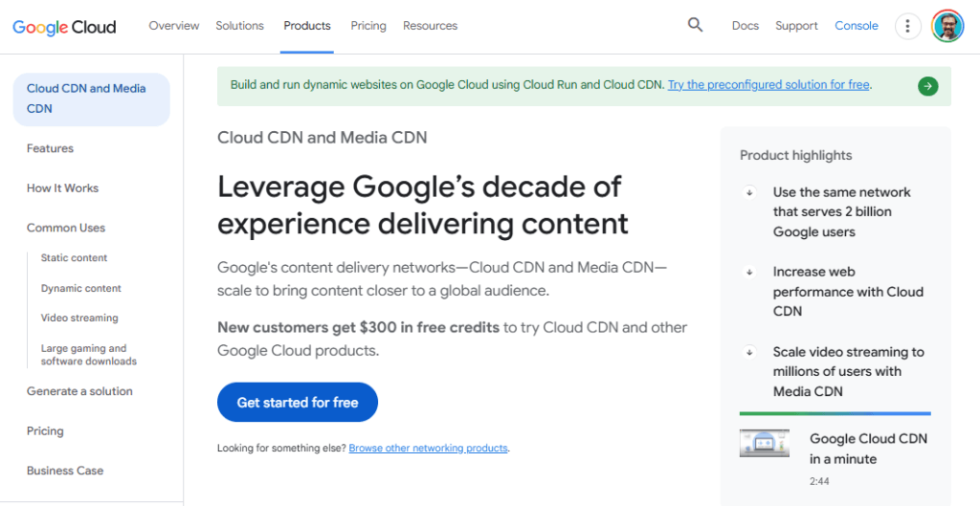Select Static content sidebar sub-item

[x=74, y=258]
